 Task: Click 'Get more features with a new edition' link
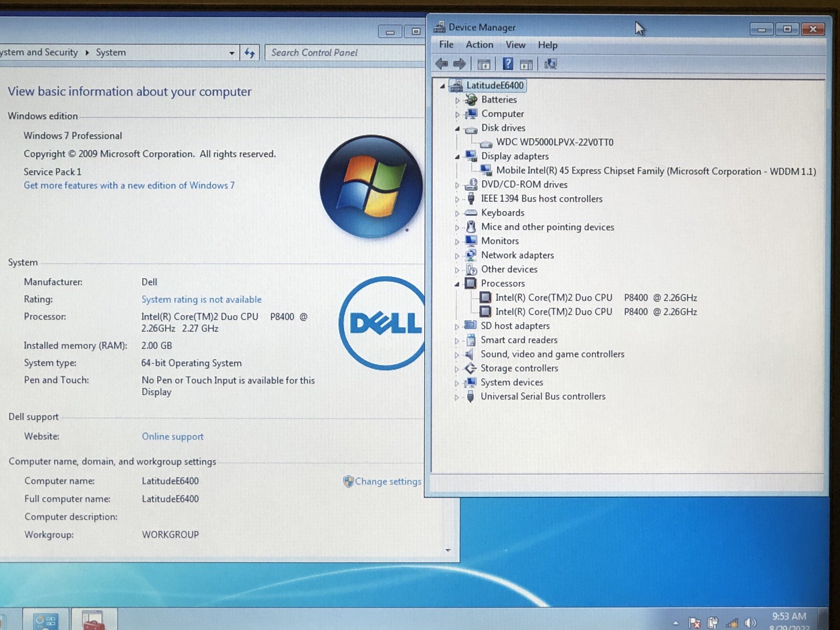coord(129,185)
